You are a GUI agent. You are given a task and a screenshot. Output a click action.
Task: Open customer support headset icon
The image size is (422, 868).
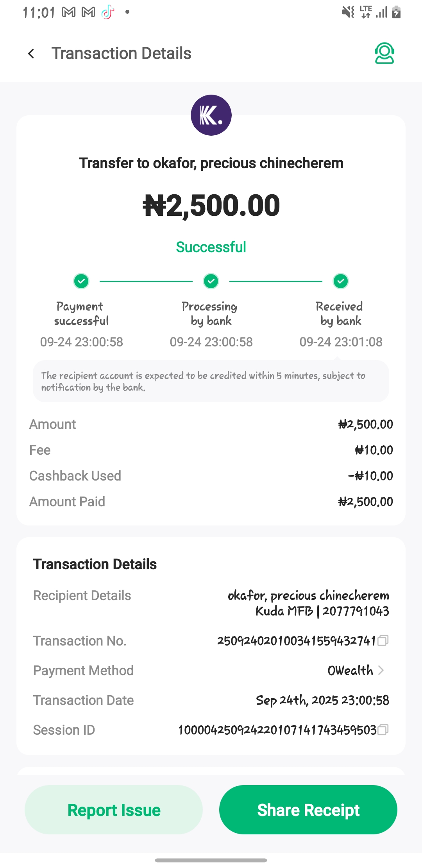[384, 54]
